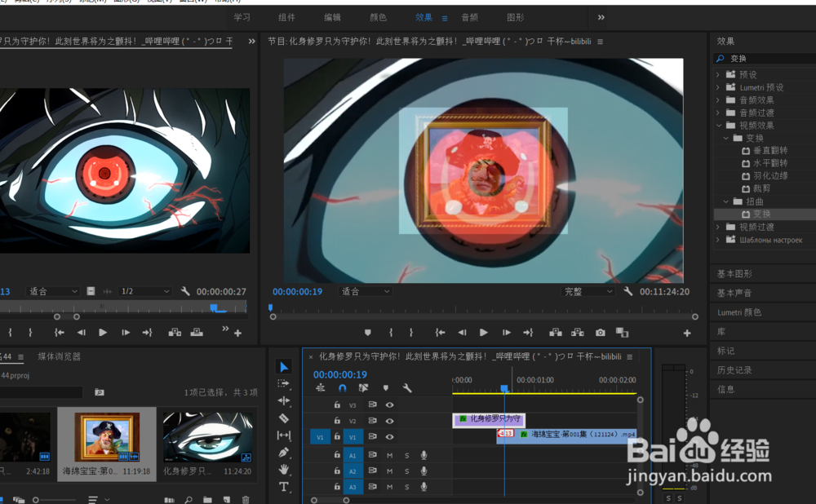Step forward one frame in Program monitor
Viewport: 816px width, 504px height.
(506, 333)
